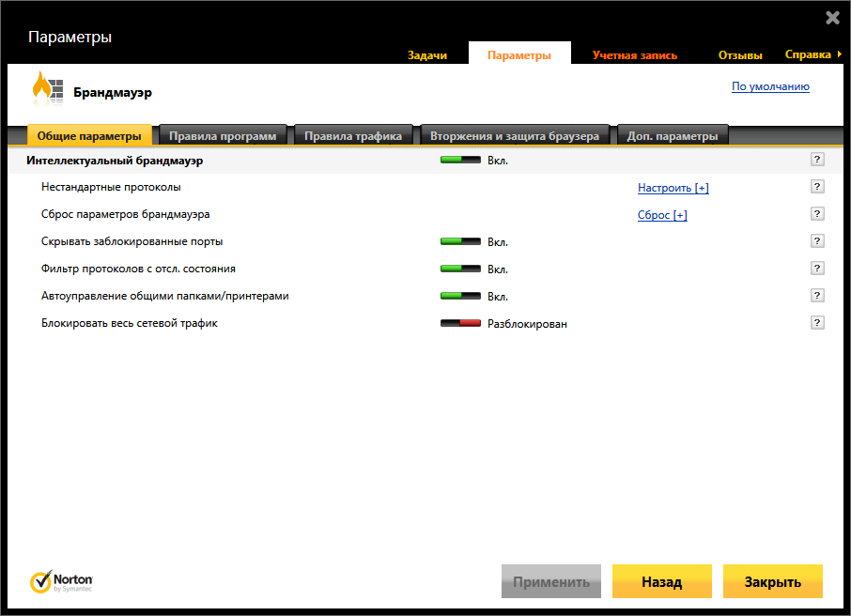Image resolution: width=851 pixels, height=616 pixels.
Task: Click the Разблокирован status text
Action: pyautogui.click(x=527, y=324)
